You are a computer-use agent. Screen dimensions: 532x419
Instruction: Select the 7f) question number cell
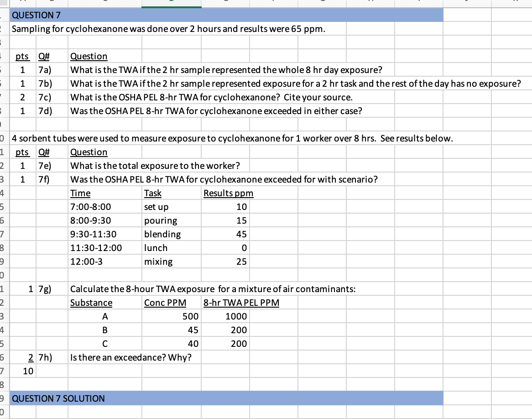[52, 179]
